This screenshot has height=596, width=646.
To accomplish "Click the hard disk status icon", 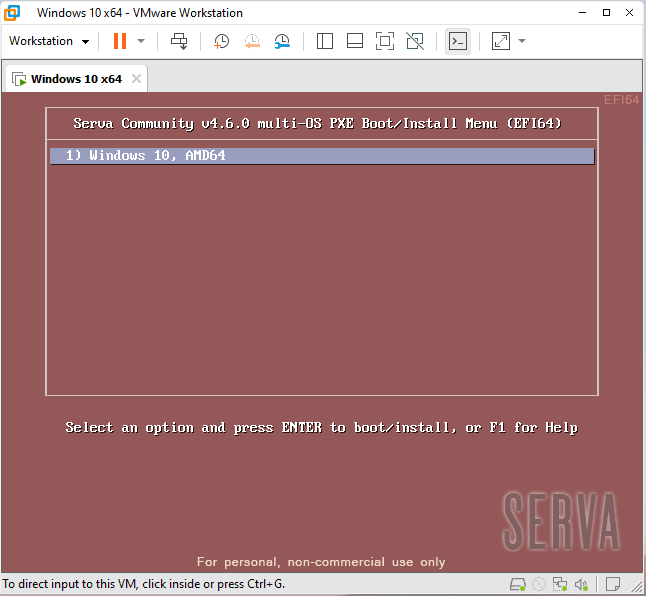I will pos(518,584).
